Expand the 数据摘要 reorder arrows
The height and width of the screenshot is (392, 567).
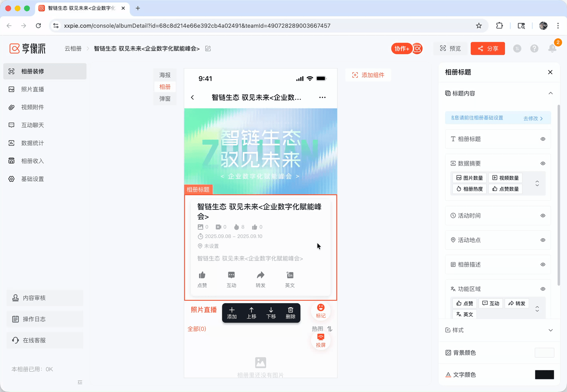pyautogui.click(x=537, y=184)
